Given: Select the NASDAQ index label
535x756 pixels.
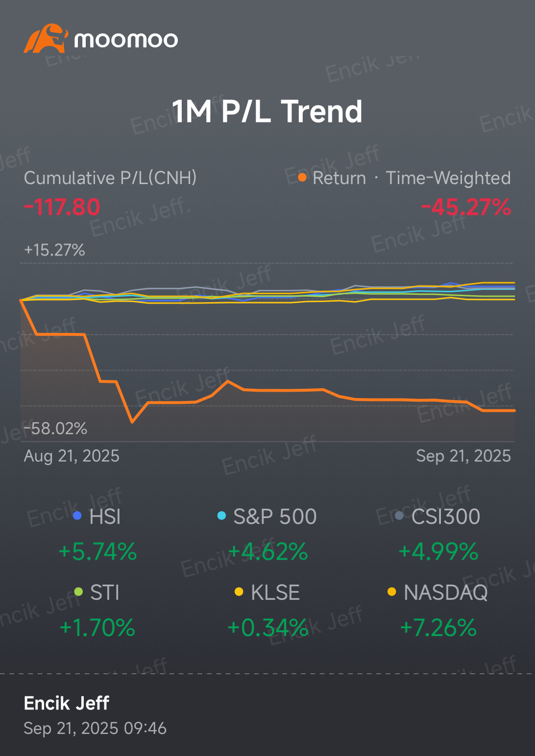Looking at the screenshot, I should (x=445, y=592).
